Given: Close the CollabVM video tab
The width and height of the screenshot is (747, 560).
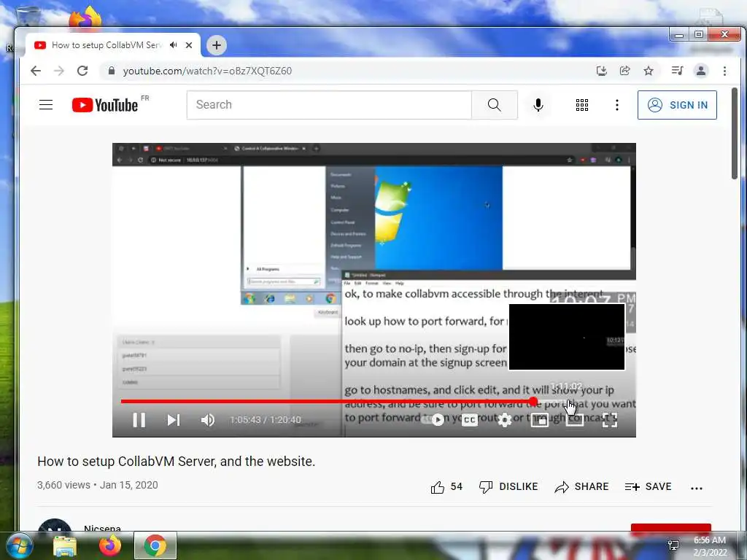Looking at the screenshot, I should (x=189, y=45).
